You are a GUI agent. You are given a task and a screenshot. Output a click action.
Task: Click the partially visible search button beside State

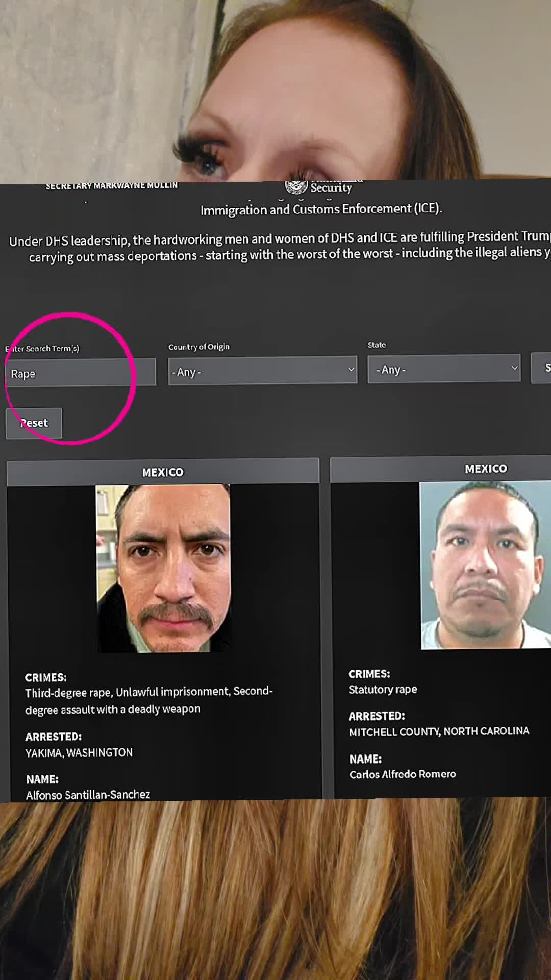541,367
